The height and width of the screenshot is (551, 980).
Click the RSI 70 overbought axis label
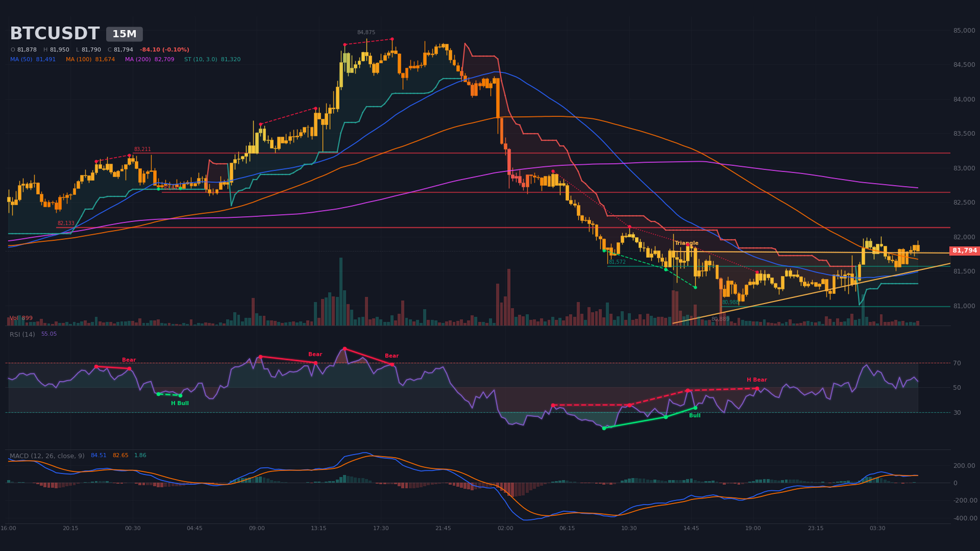[x=957, y=364]
